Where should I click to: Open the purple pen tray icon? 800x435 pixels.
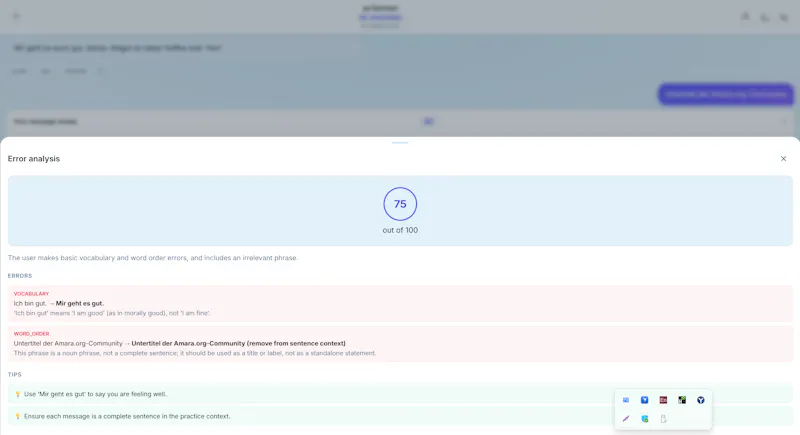[x=626, y=419]
